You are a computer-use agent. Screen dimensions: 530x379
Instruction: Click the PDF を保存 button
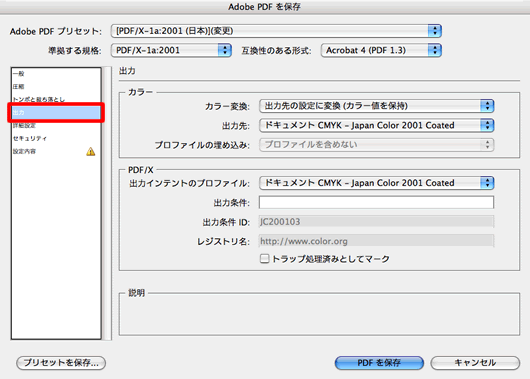click(379, 363)
